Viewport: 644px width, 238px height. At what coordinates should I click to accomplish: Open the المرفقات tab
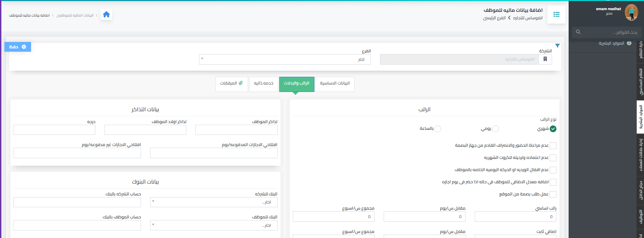point(232,84)
